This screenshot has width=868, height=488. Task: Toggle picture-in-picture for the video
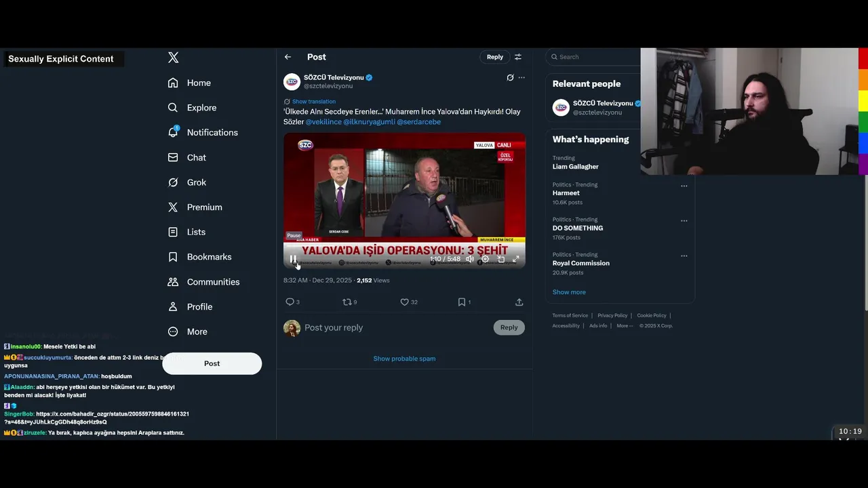pos(500,259)
